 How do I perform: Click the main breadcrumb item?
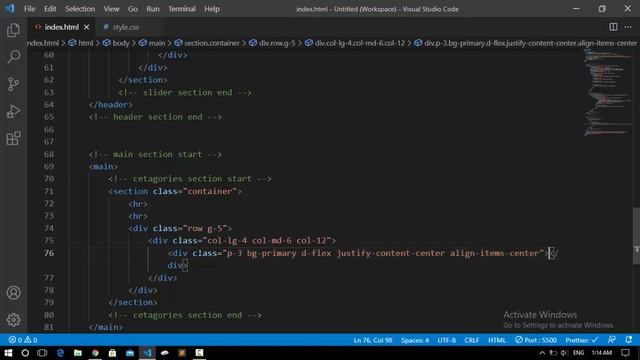152,43
